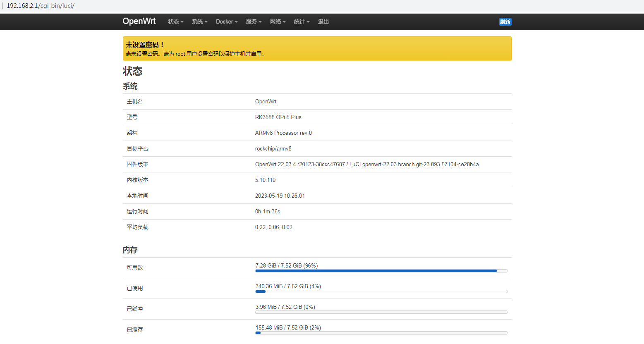
Task: Click the 内核版本 row label
Action: (x=137, y=180)
